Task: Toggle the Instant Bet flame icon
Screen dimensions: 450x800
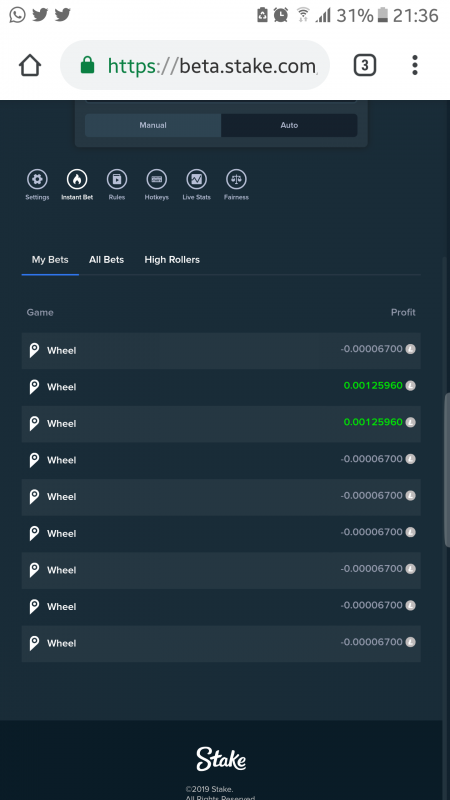Action: [77, 180]
